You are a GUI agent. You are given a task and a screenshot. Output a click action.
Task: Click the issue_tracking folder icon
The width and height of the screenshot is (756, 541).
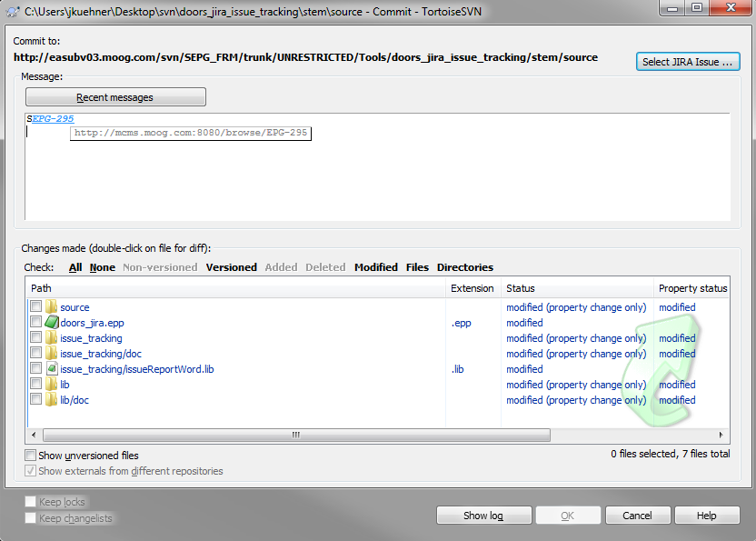pos(51,338)
